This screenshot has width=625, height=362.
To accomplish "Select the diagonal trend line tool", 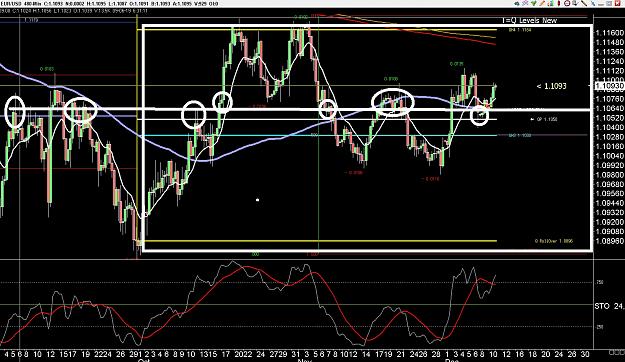I will pyautogui.click(x=584, y=3).
